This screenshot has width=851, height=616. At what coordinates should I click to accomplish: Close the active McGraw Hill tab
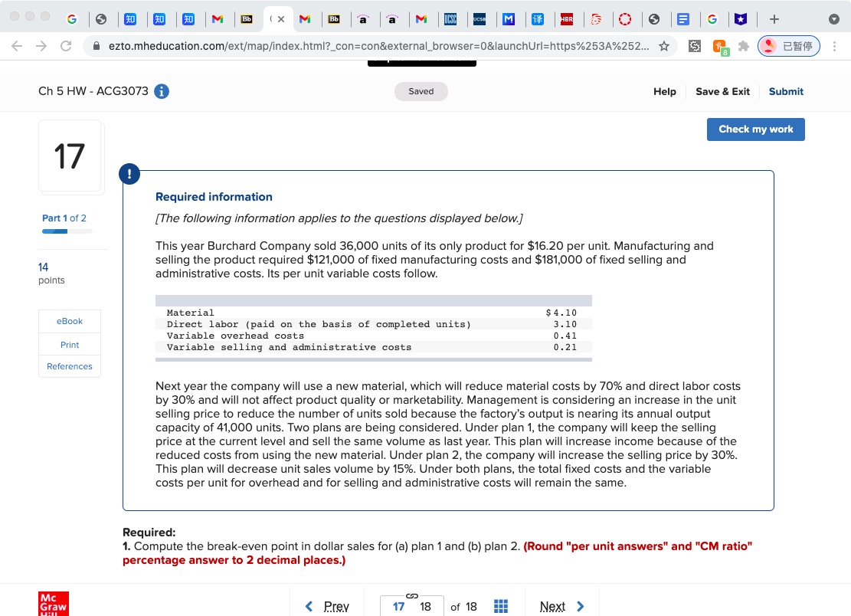(281, 20)
